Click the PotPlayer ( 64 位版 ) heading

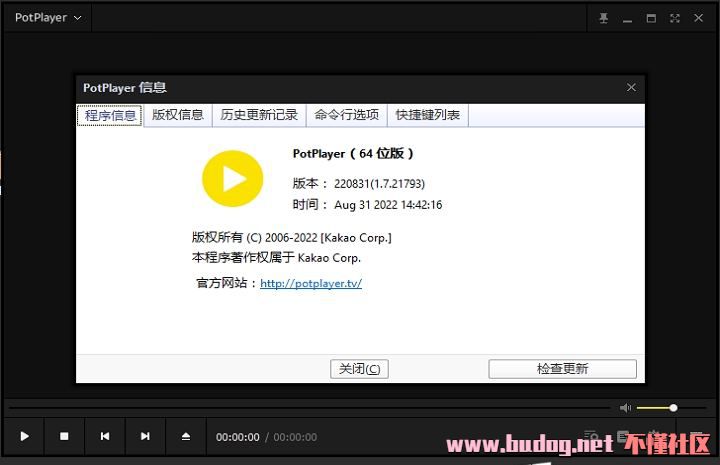point(353,153)
